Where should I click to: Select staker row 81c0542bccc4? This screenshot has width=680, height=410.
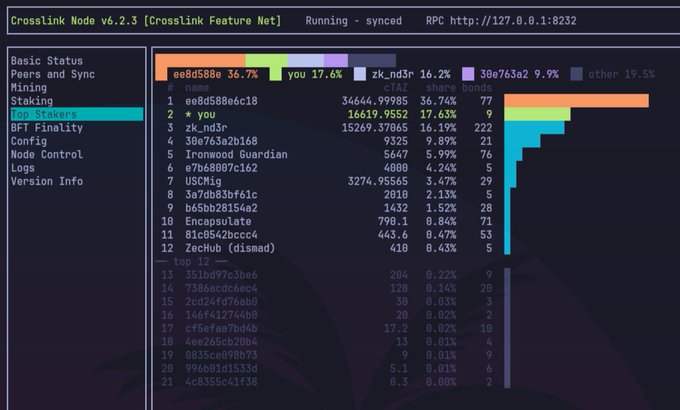[326, 235]
